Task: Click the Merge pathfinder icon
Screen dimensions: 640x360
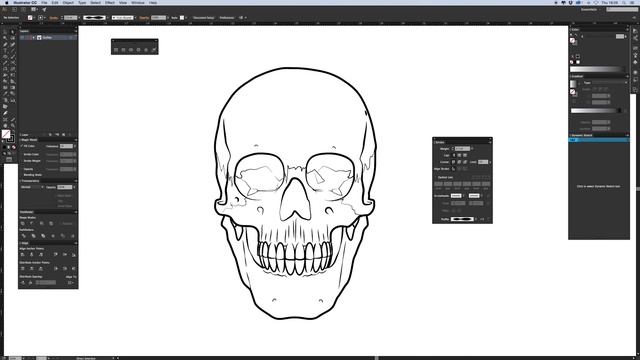Action: [x=43, y=236]
